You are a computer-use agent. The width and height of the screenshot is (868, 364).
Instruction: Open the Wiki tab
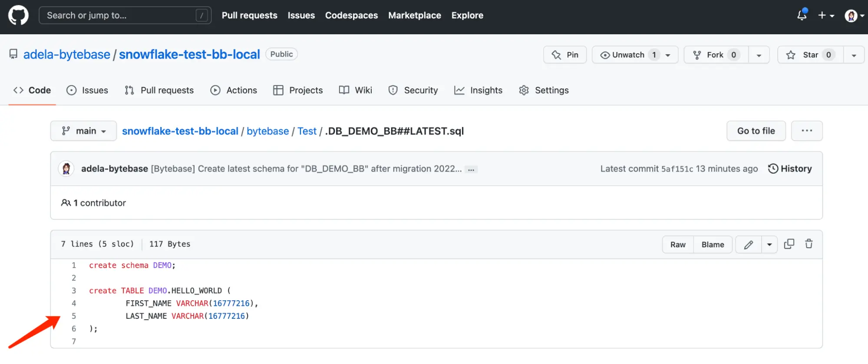click(x=355, y=90)
